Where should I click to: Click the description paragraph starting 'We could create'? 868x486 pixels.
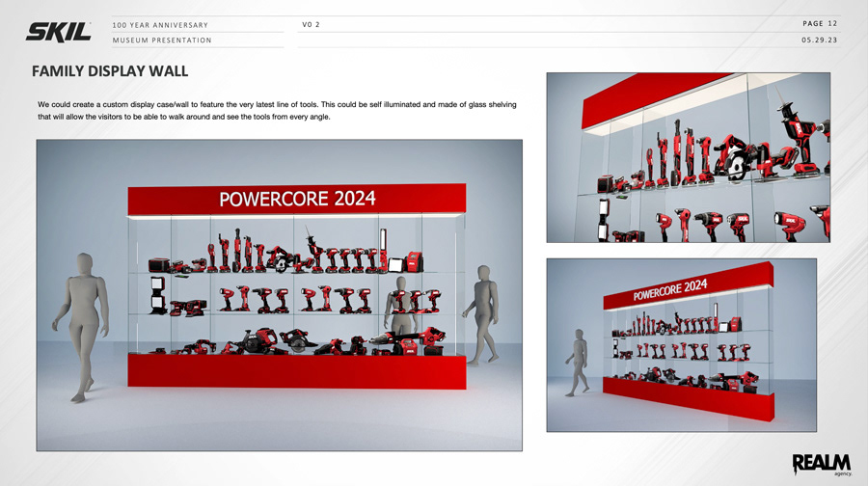277,110
